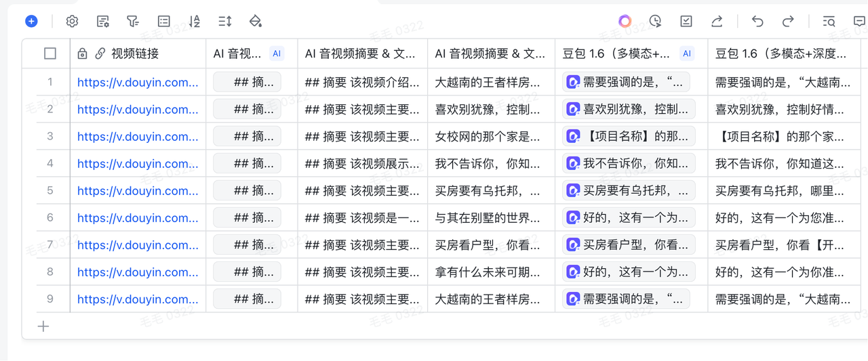Select cell '## 摘要 该视频是一' in row 6
The width and height of the screenshot is (868, 361).
pyautogui.click(x=363, y=217)
